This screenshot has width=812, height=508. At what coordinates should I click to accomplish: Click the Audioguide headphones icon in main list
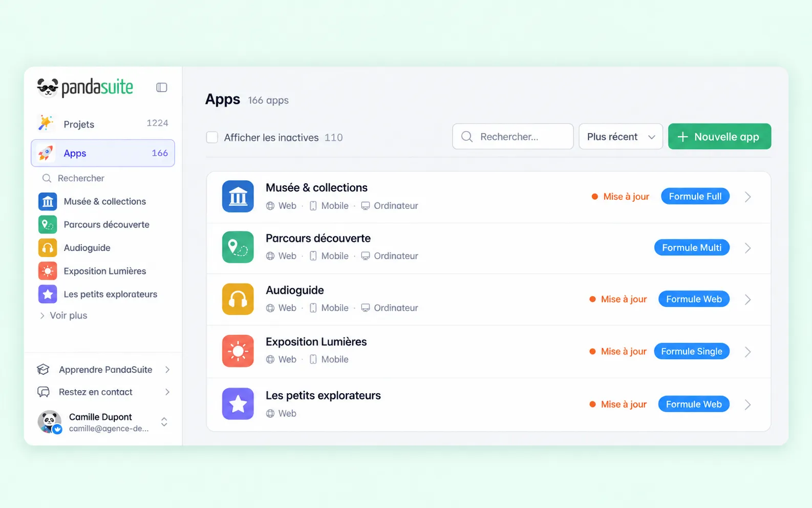point(238,299)
